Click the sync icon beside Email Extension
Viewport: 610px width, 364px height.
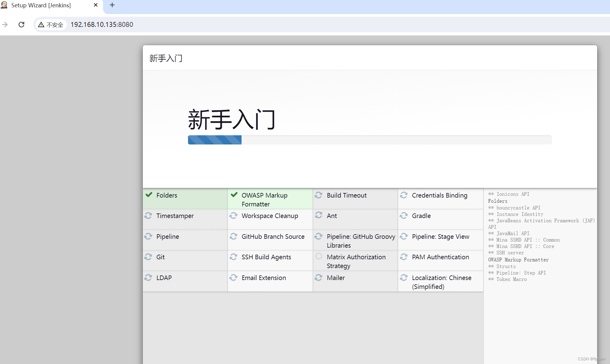point(234,278)
